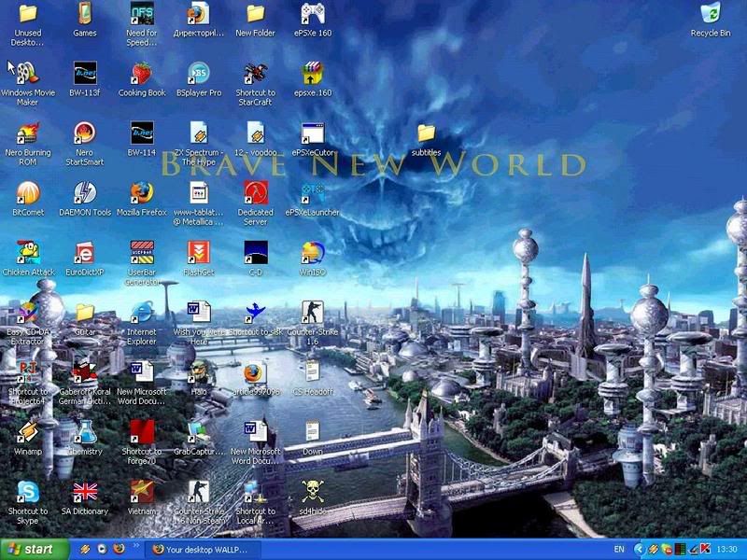The height and width of the screenshot is (560, 747).
Task: Open the UserBar Generator icon
Action: click(x=142, y=253)
